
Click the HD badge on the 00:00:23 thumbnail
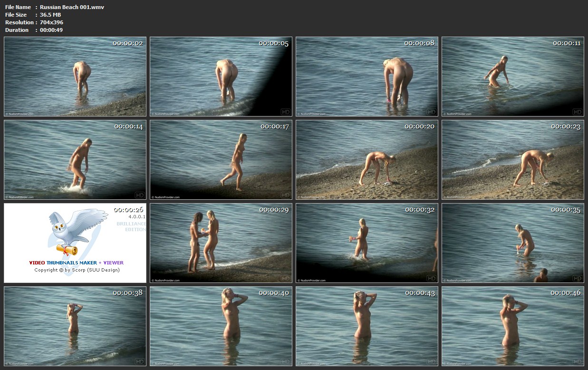[x=577, y=195]
